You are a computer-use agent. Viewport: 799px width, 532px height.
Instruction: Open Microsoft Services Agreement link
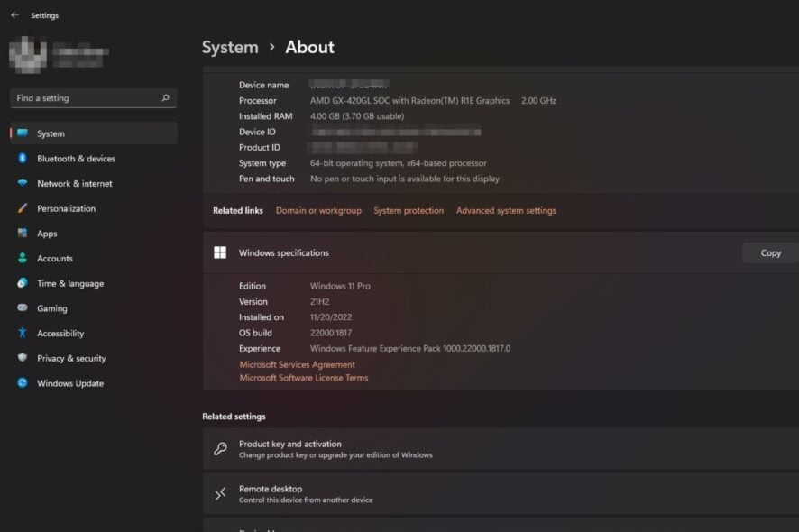(297, 365)
